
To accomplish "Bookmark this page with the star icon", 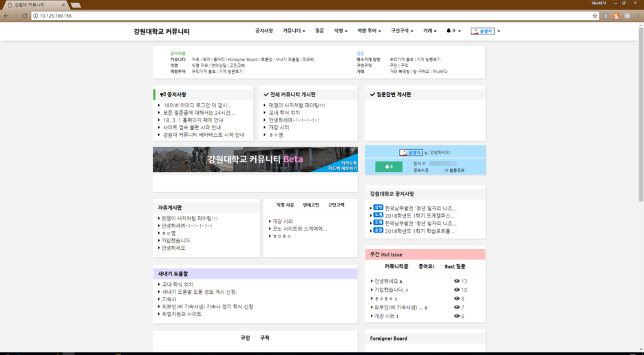I will pyautogui.click(x=594, y=16).
